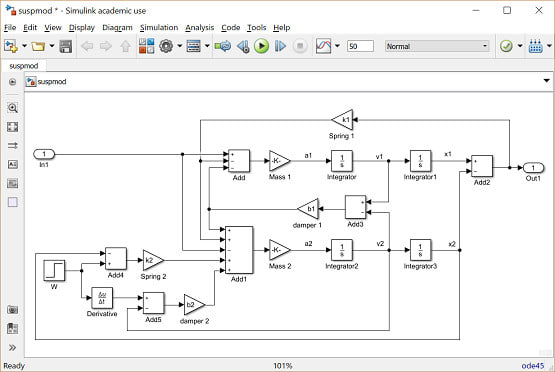Save the model with the floppy icon
The image size is (555, 372).
66,46
